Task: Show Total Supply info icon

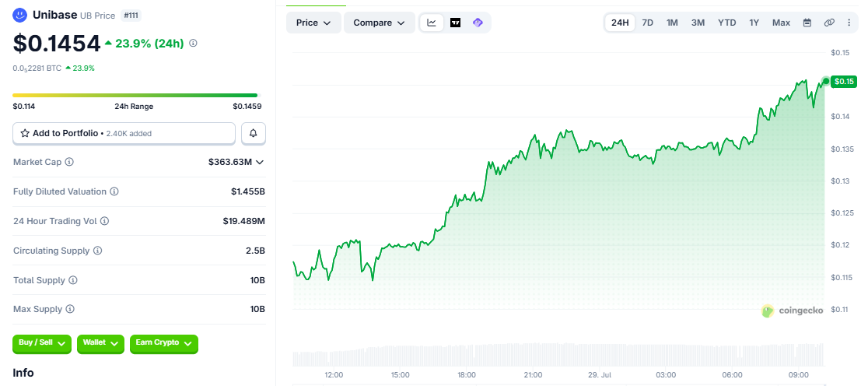Action: coord(73,280)
